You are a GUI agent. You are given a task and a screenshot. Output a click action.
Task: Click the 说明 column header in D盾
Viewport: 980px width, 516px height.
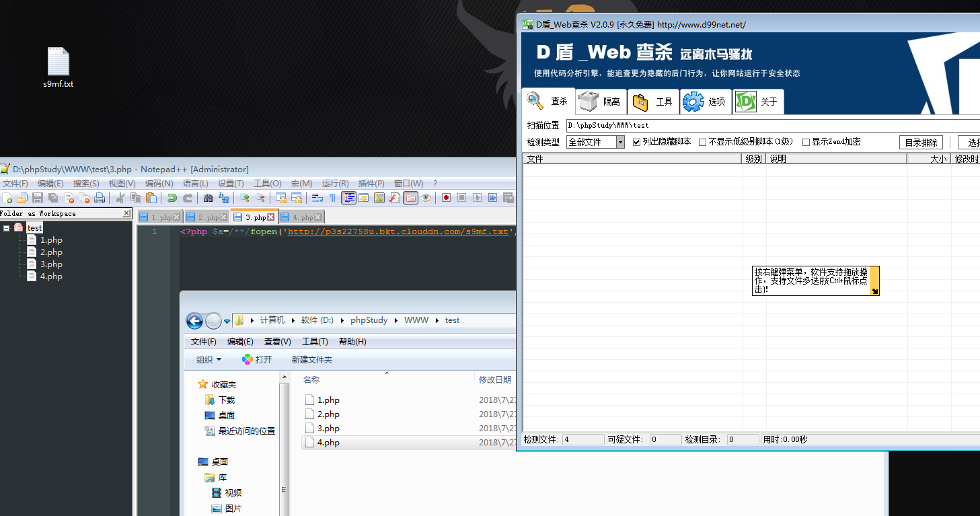(x=837, y=159)
